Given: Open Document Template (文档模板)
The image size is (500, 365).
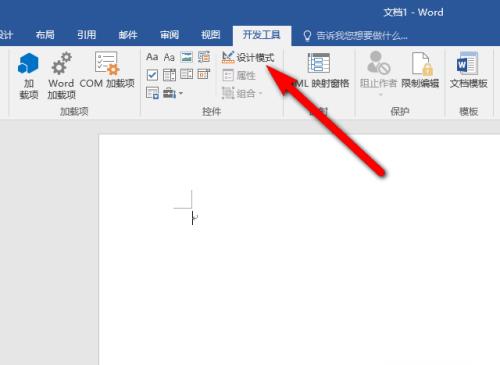Looking at the screenshot, I should (x=468, y=70).
